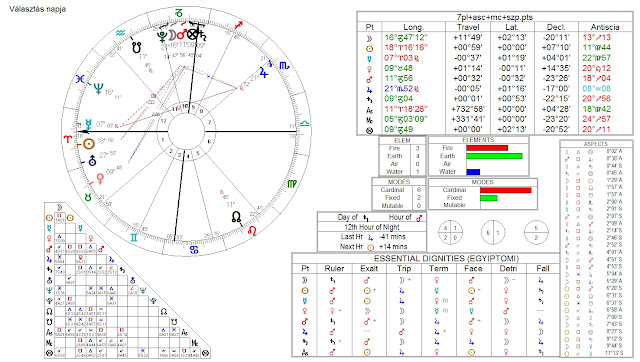The height and width of the screenshot is (362, 640).
Task: Select the Sun glyph inside the chart wheel
Action: pyautogui.click(x=89, y=144)
